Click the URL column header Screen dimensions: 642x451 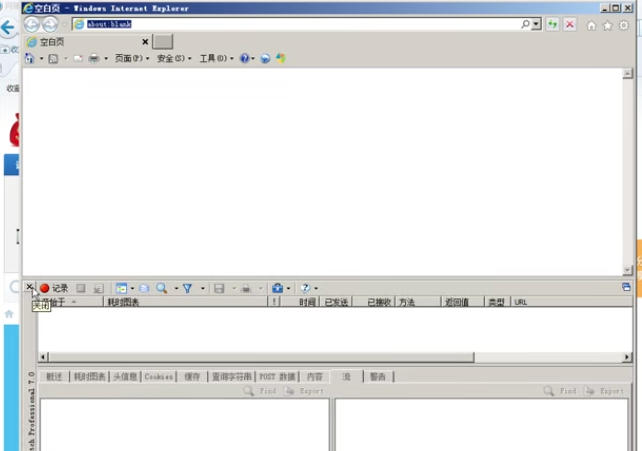(521, 302)
